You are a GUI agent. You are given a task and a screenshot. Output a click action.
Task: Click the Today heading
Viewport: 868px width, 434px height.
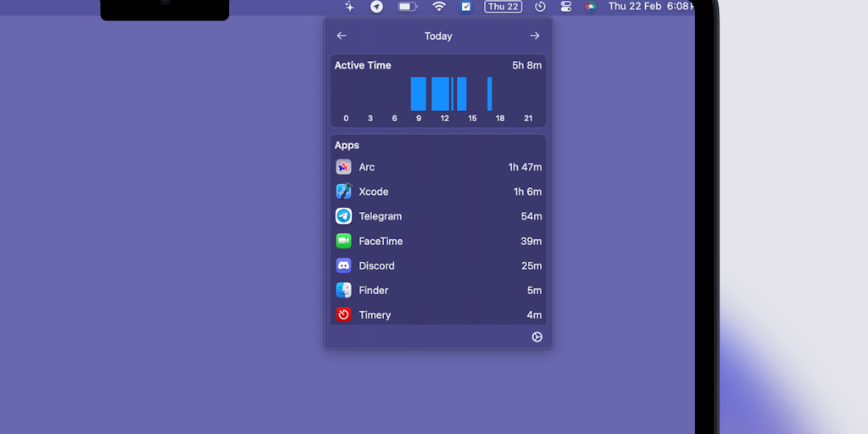pyautogui.click(x=438, y=36)
